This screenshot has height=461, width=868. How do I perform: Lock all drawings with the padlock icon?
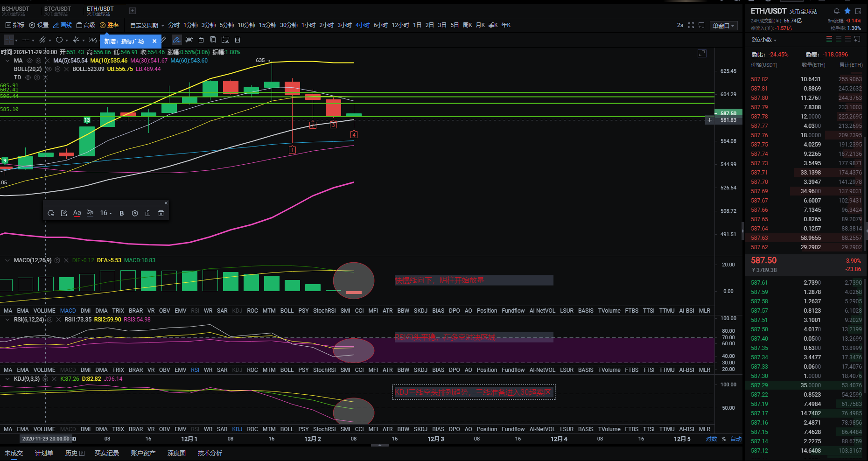pyautogui.click(x=201, y=40)
